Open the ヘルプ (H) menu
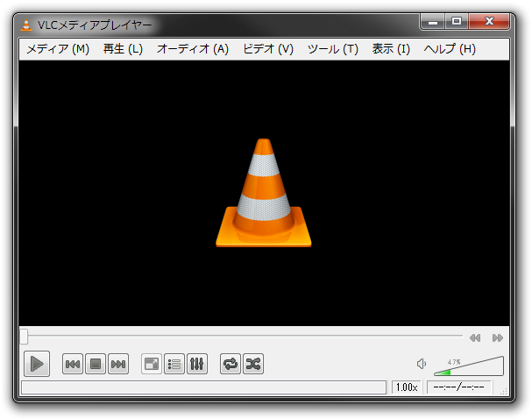Viewport: 532px width, 419px height. pos(450,49)
